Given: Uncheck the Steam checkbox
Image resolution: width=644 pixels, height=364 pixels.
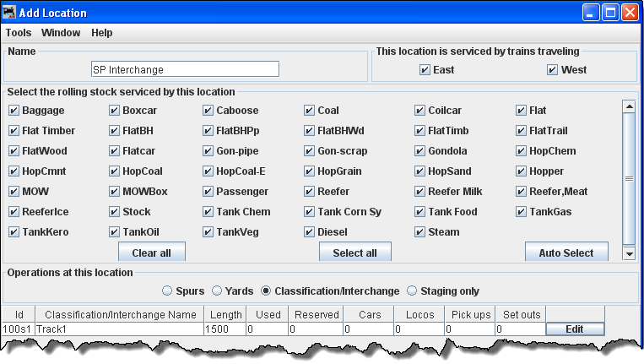Looking at the screenshot, I should (x=420, y=231).
